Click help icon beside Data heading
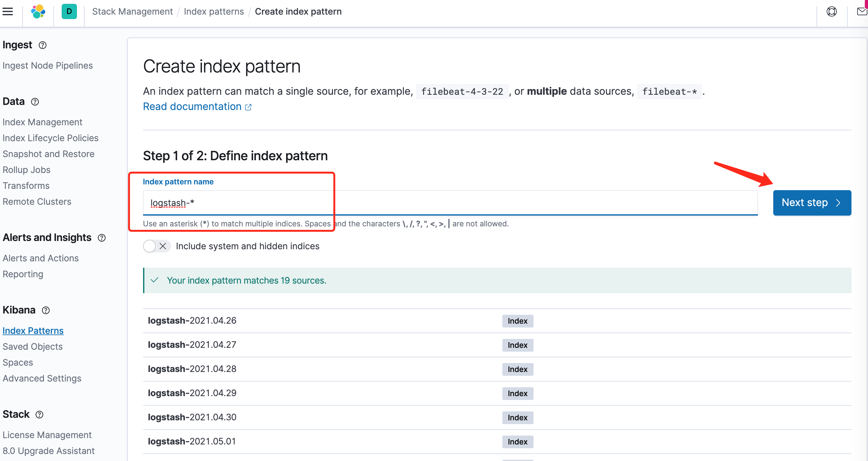Viewport: 868px width, 461px height. click(x=35, y=102)
